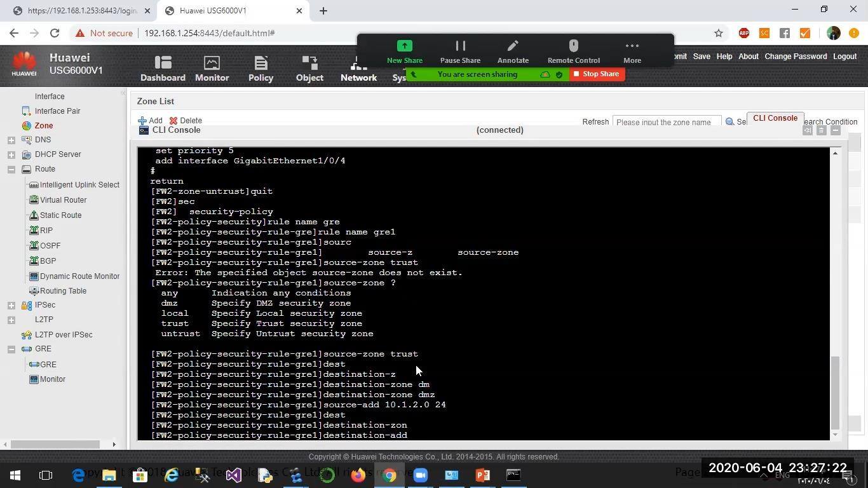This screenshot has height=488, width=868.
Task: Open RIP routing page
Action: 46,231
